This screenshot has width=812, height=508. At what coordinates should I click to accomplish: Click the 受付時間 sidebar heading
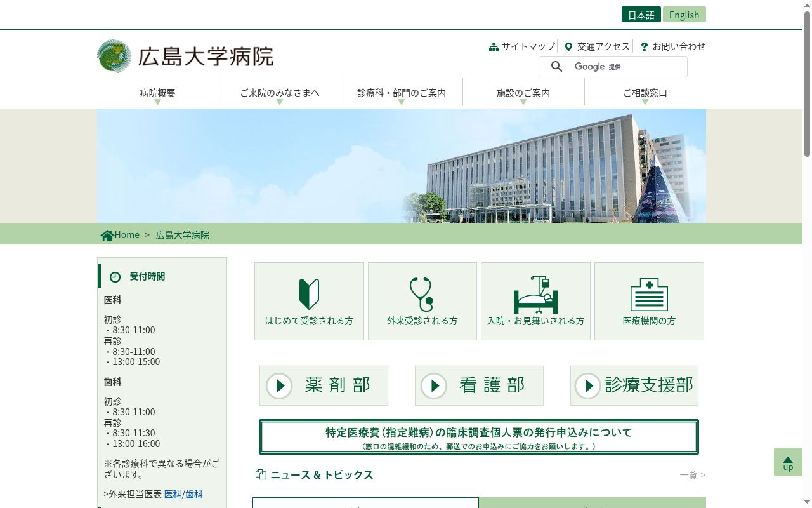pyautogui.click(x=147, y=276)
